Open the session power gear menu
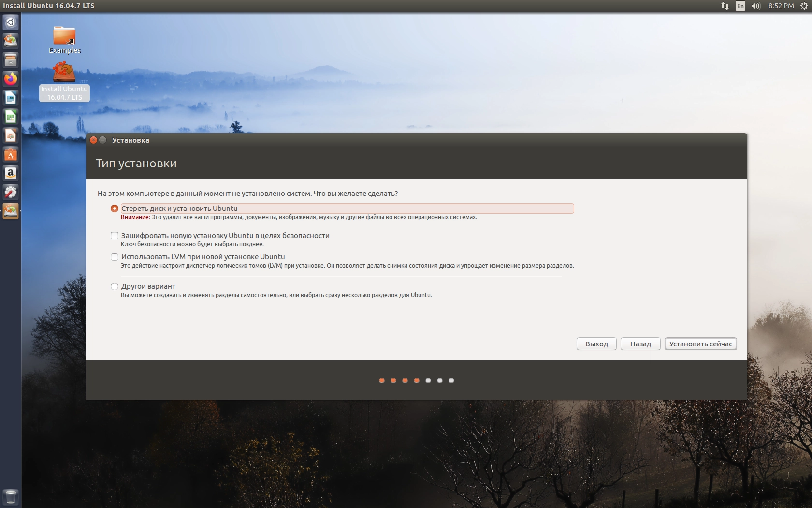Image resolution: width=812 pixels, height=508 pixels. pos(804,6)
